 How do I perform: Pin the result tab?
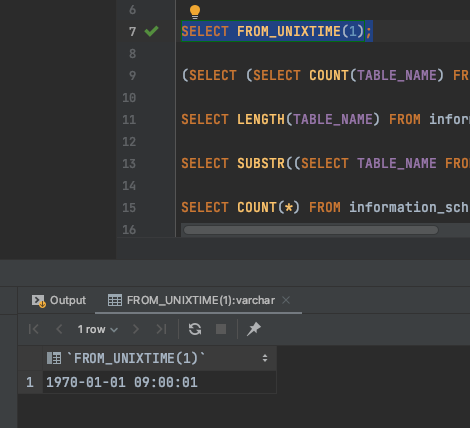pos(254,329)
